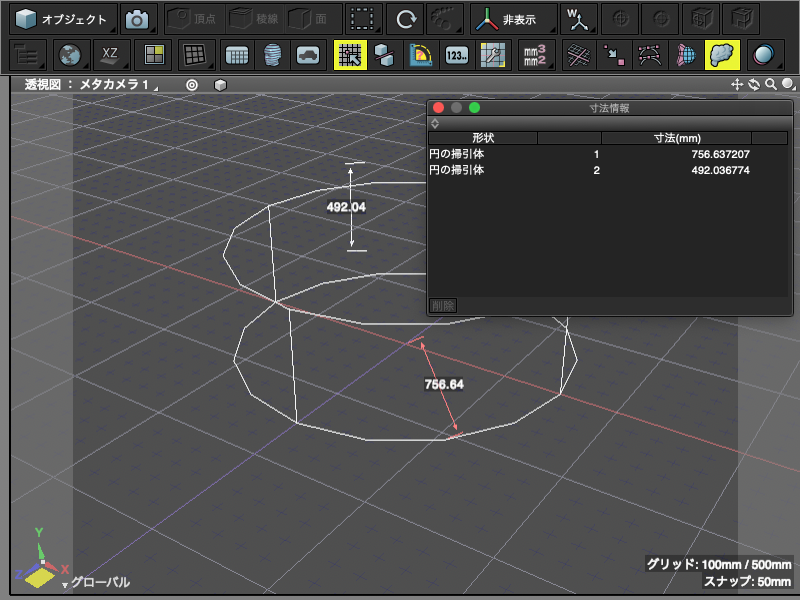Click the four-arrow pan view icon
The height and width of the screenshot is (600, 800).
point(737,85)
